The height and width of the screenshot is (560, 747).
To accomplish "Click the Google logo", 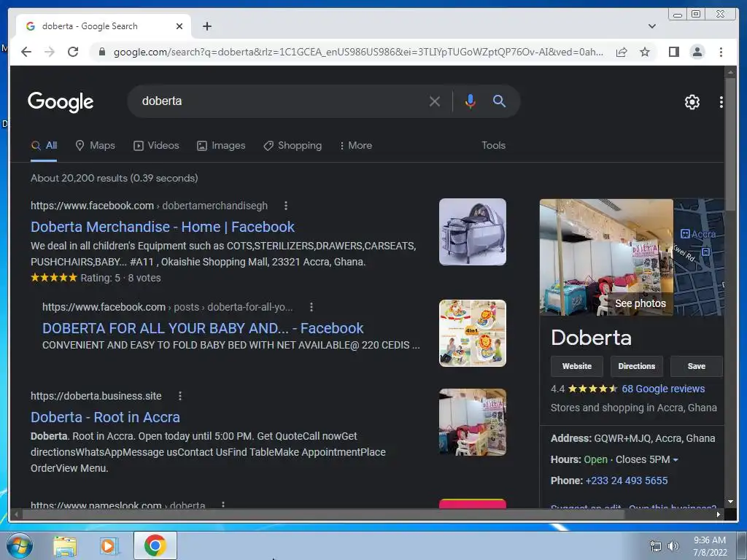I will (x=61, y=101).
